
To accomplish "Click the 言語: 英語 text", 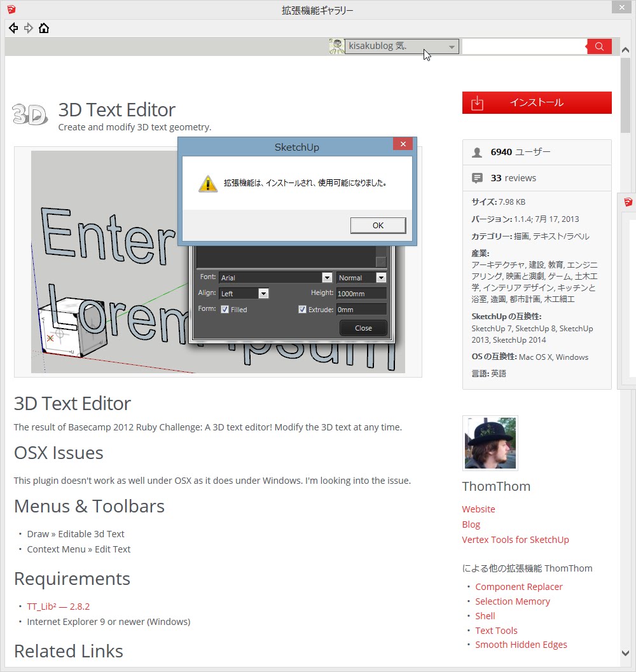I will (488, 374).
